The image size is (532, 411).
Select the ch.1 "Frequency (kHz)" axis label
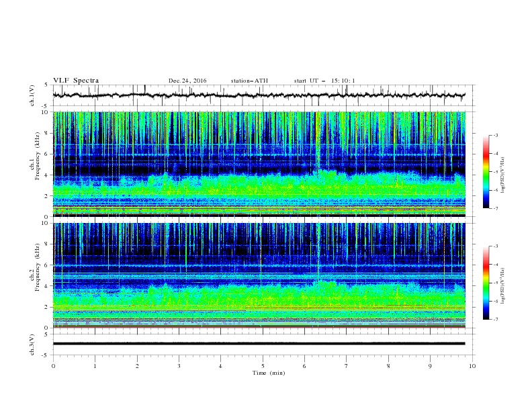pyautogui.click(x=37, y=156)
